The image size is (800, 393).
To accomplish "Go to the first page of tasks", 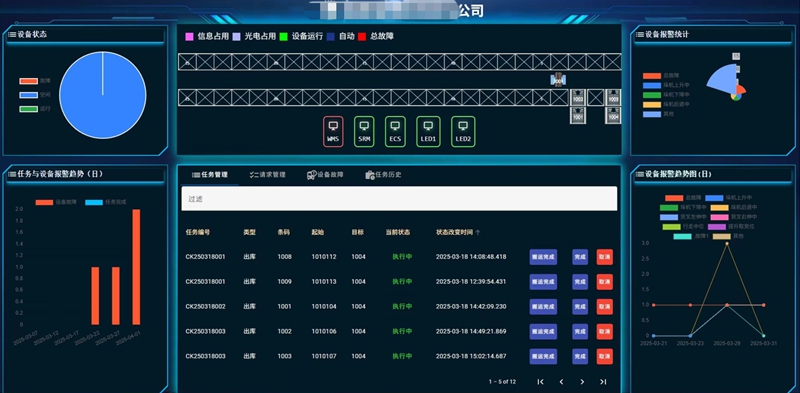I will 540,381.
